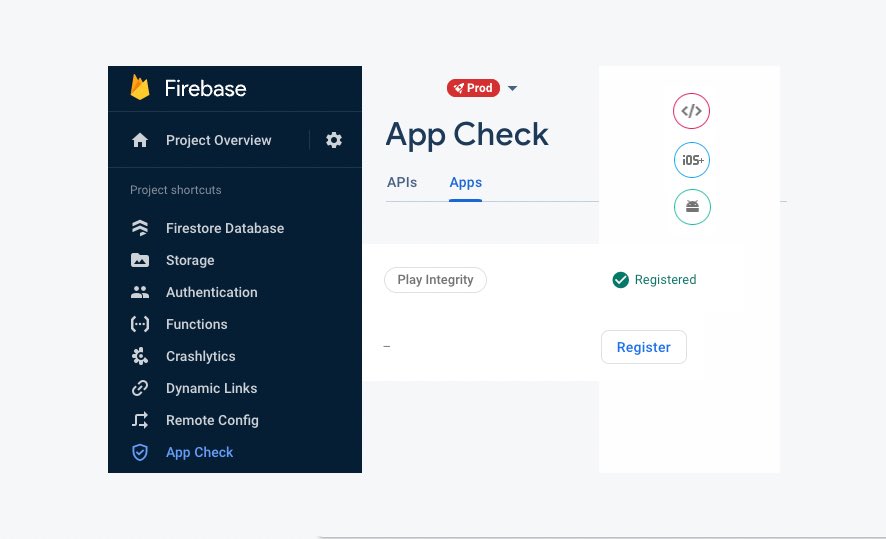Switch to the Apps tab

point(466,182)
